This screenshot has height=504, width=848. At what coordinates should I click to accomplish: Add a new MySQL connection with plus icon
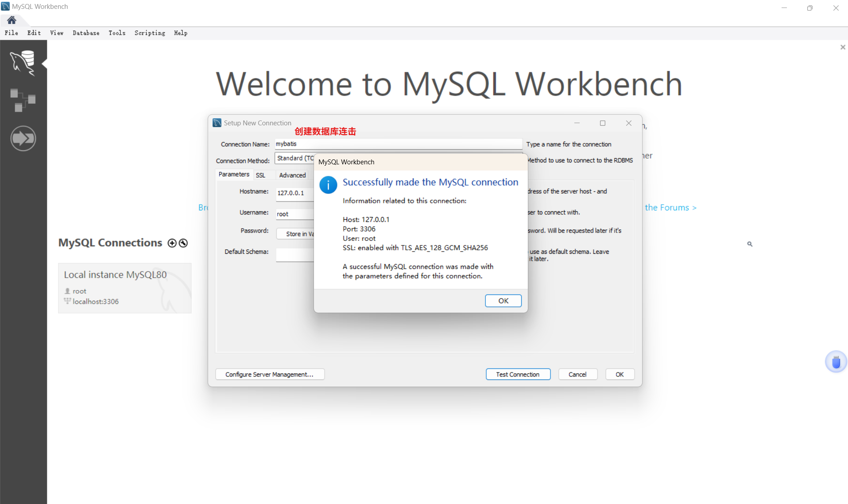click(x=172, y=243)
